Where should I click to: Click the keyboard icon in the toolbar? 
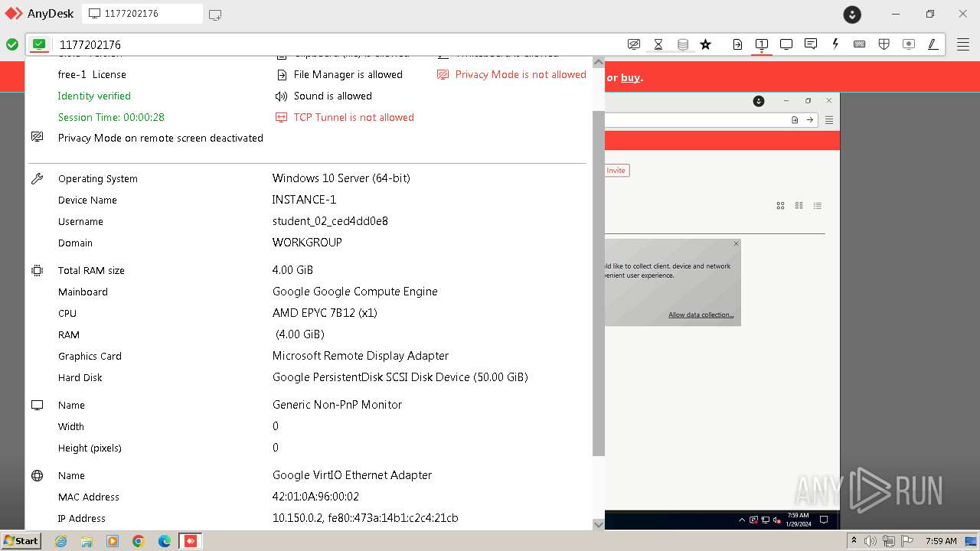[860, 44]
